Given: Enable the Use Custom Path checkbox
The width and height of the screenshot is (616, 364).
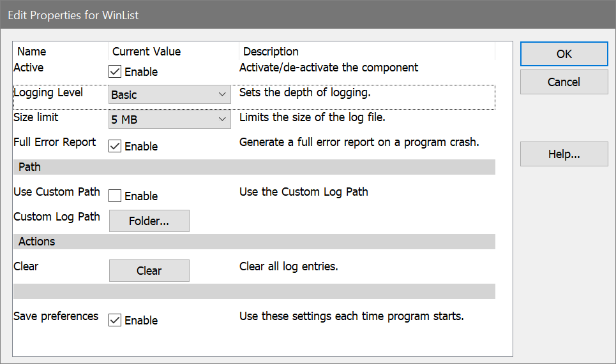Looking at the screenshot, I should point(116,196).
